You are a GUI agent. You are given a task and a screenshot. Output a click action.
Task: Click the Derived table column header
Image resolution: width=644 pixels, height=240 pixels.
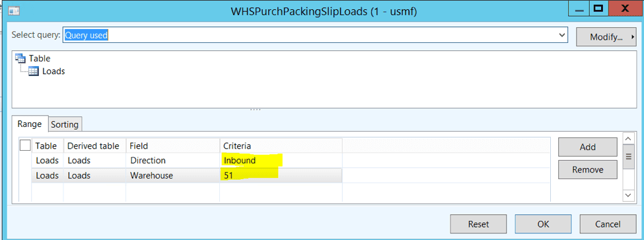(x=94, y=145)
